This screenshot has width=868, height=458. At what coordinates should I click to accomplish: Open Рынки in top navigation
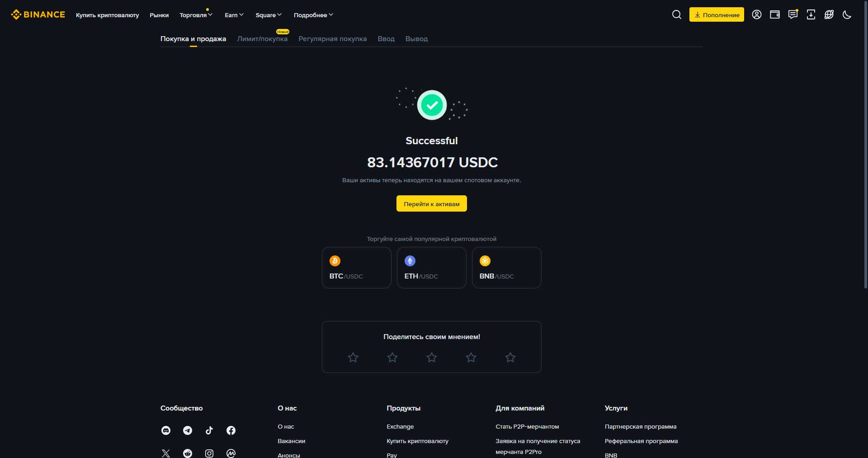tap(159, 15)
